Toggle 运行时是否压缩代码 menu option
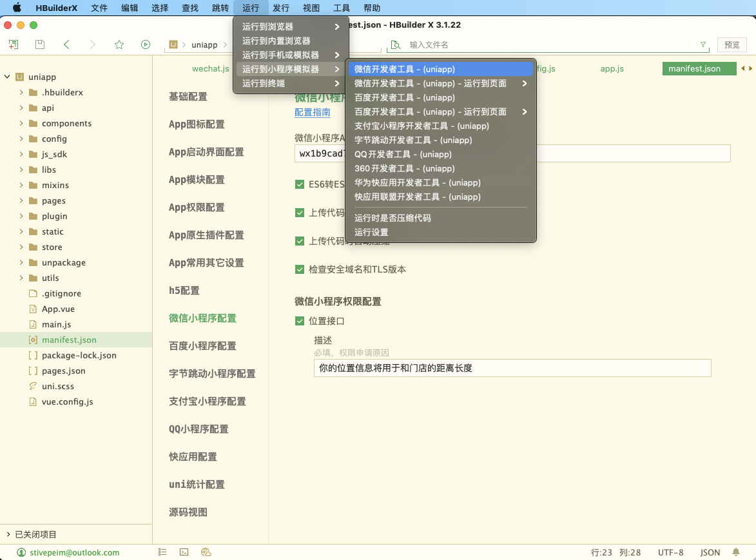 [441, 218]
